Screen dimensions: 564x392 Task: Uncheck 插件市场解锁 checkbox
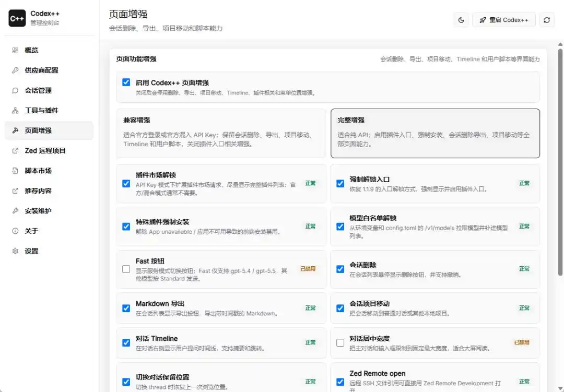(126, 183)
